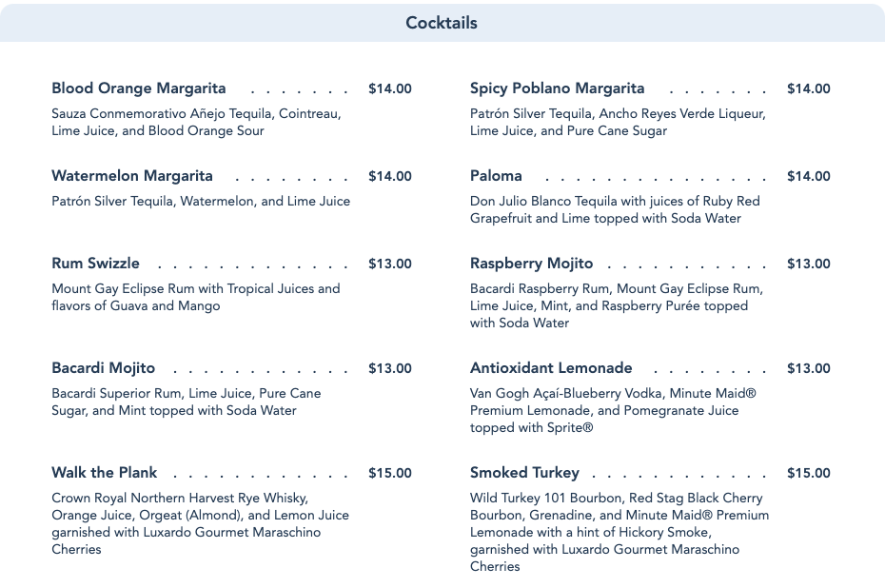This screenshot has height=588, width=885.
Task: Open the Antioxidant Lemonade item
Action: pyautogui.click(x=551, y=368)
